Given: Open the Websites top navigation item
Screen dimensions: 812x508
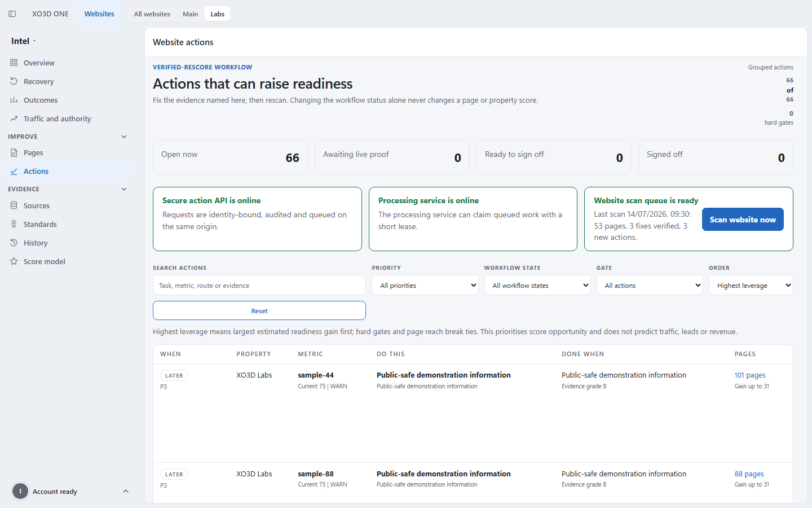Looking at the screenshot, I should pyautogui.click(x=99, y=14).
